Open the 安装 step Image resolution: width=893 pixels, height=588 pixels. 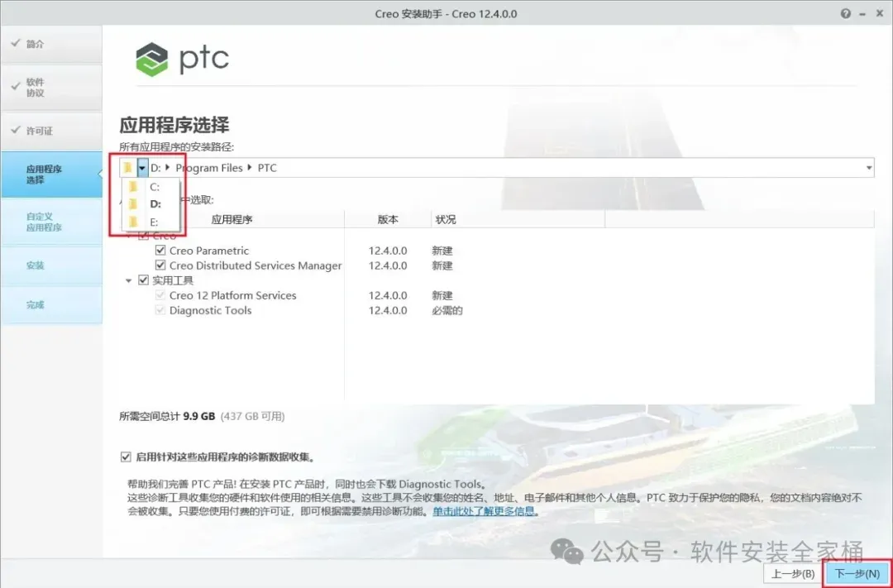[51, 265]
